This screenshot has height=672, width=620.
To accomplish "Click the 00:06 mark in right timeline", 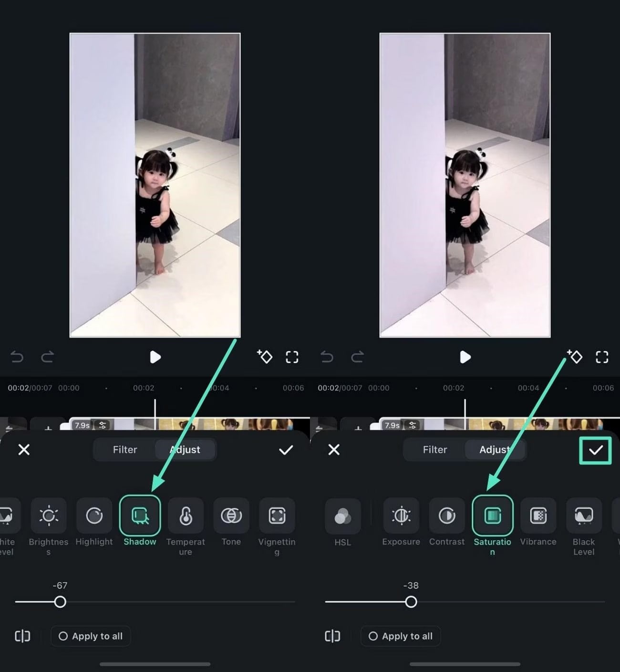I will (x=603, y=388).
